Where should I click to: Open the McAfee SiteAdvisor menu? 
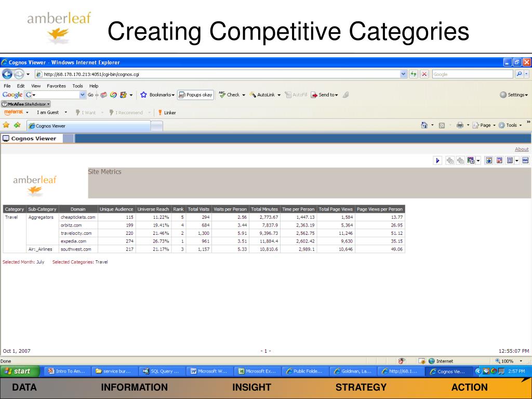click(26, 104)
